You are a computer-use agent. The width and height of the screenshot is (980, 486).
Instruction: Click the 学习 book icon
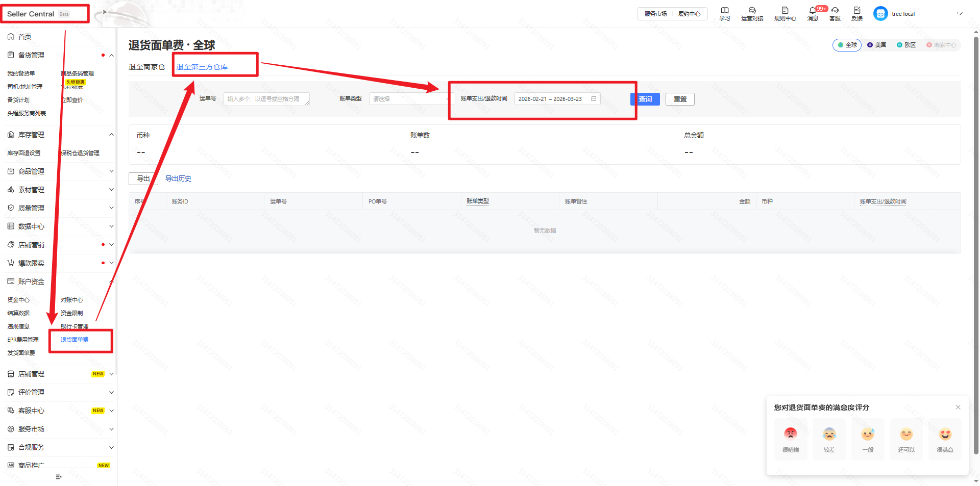(724, 11)
